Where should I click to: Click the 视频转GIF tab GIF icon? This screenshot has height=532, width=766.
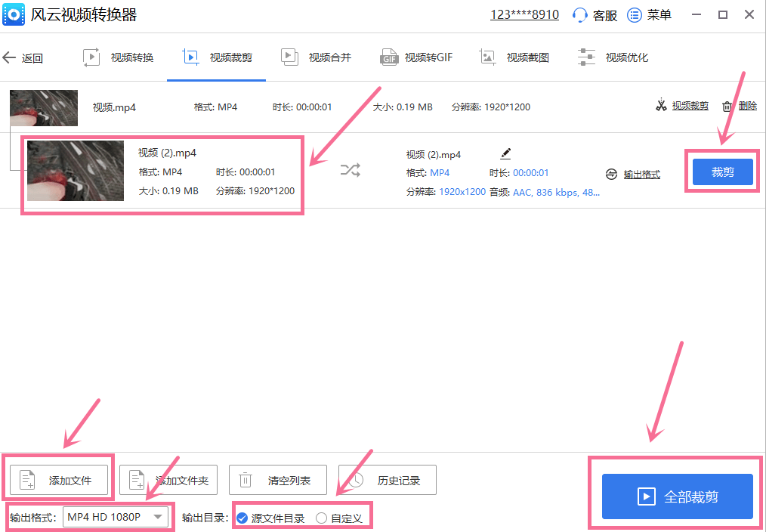(x=389, y=57)
